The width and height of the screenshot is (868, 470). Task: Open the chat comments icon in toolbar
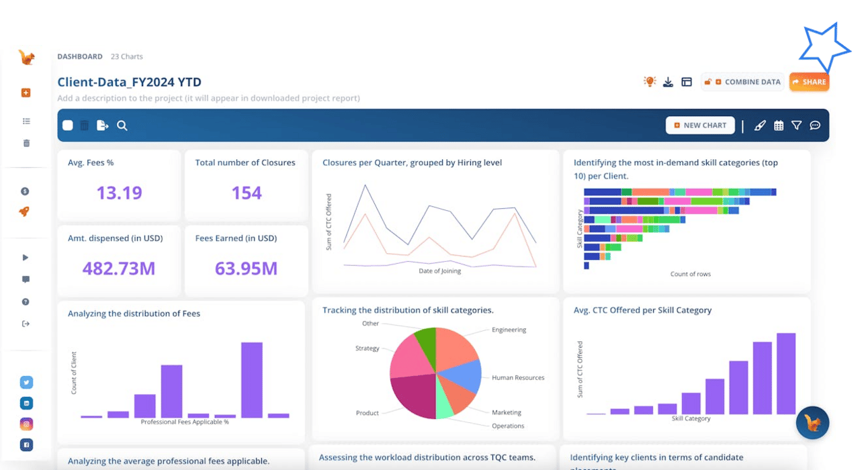click(815, 126)
